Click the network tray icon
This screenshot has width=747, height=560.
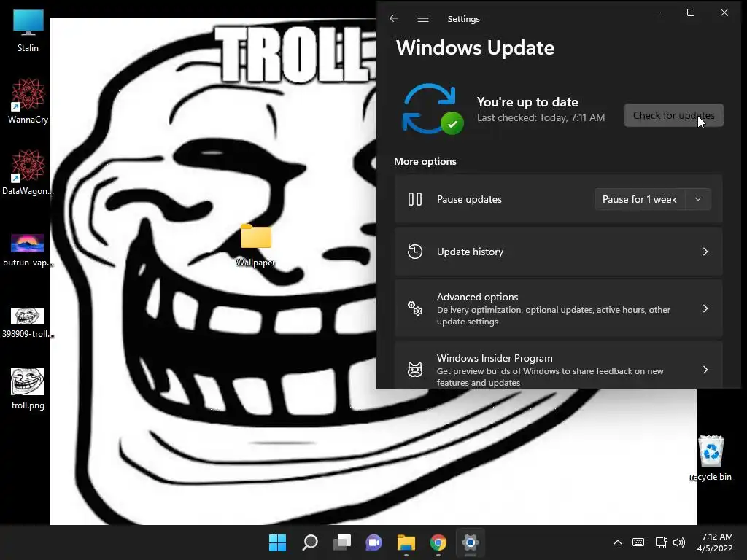coord(661,542)
